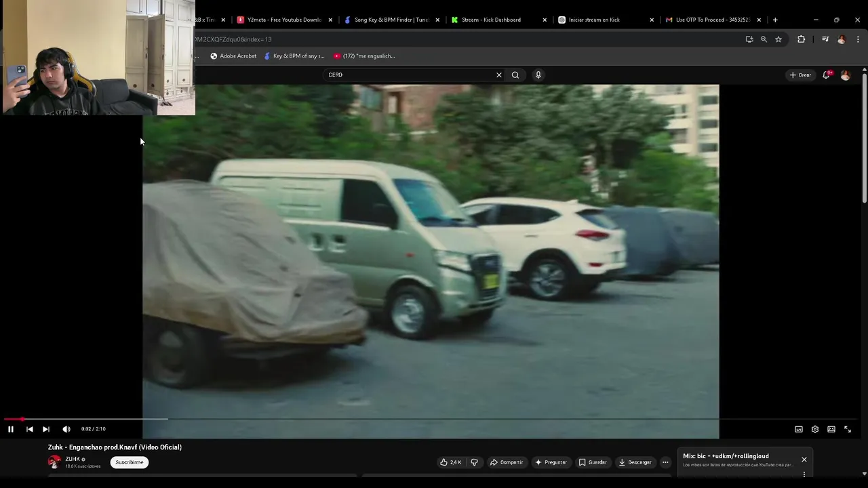The image size is (868, 488).
Task: Open more actions three-dot menu
Action: point(665,462)
